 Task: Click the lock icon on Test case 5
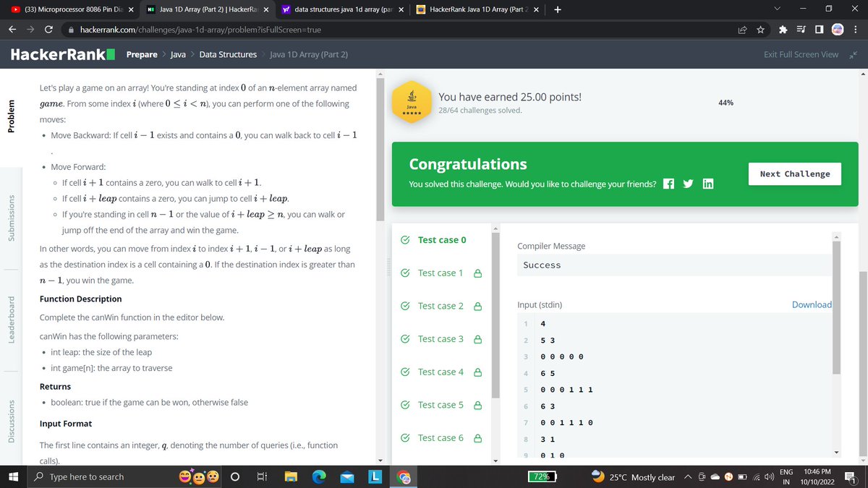click(x=477, y=405)
